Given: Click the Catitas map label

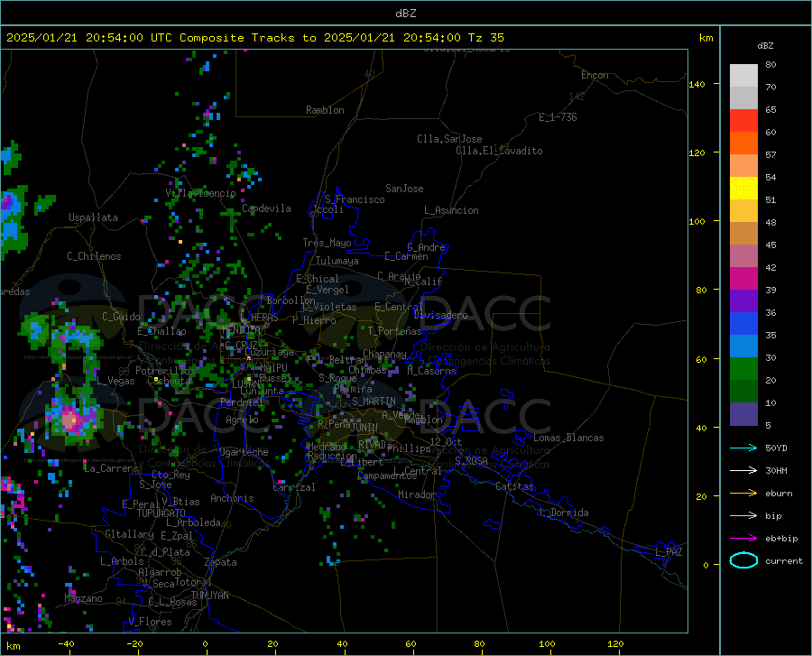Looking at the screenshot, I should tap(514, 486).
